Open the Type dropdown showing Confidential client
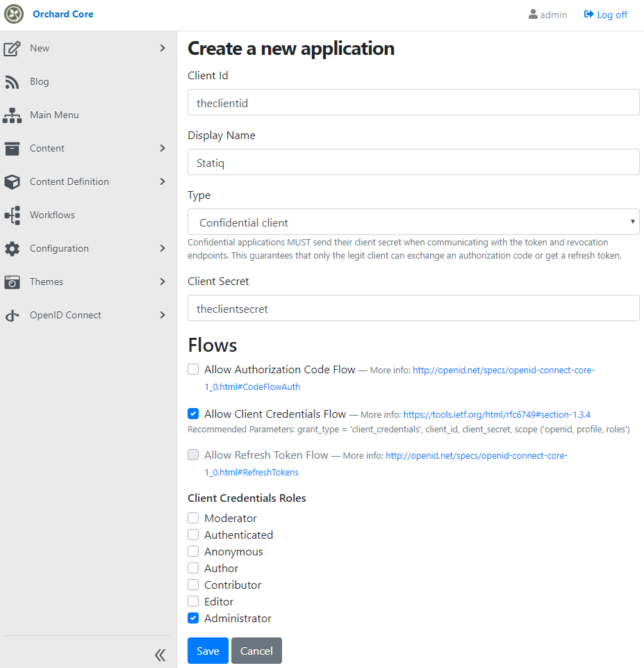 pos(413,222)
